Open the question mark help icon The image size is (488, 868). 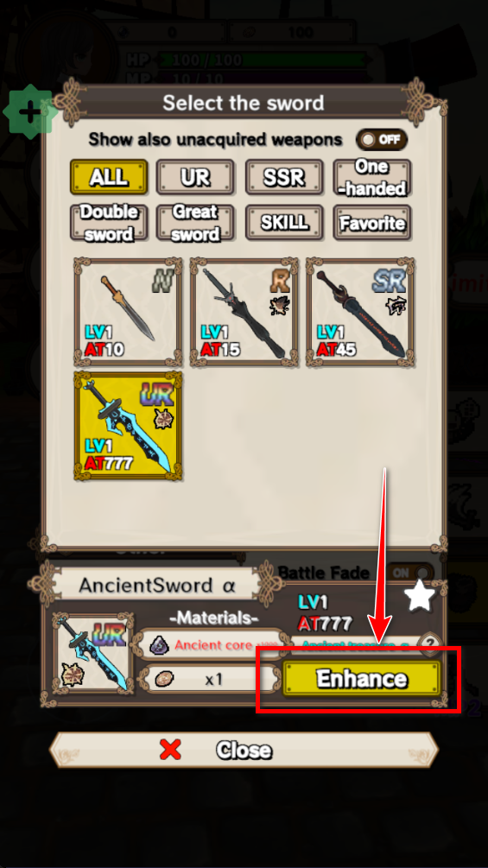click(428, 644)
